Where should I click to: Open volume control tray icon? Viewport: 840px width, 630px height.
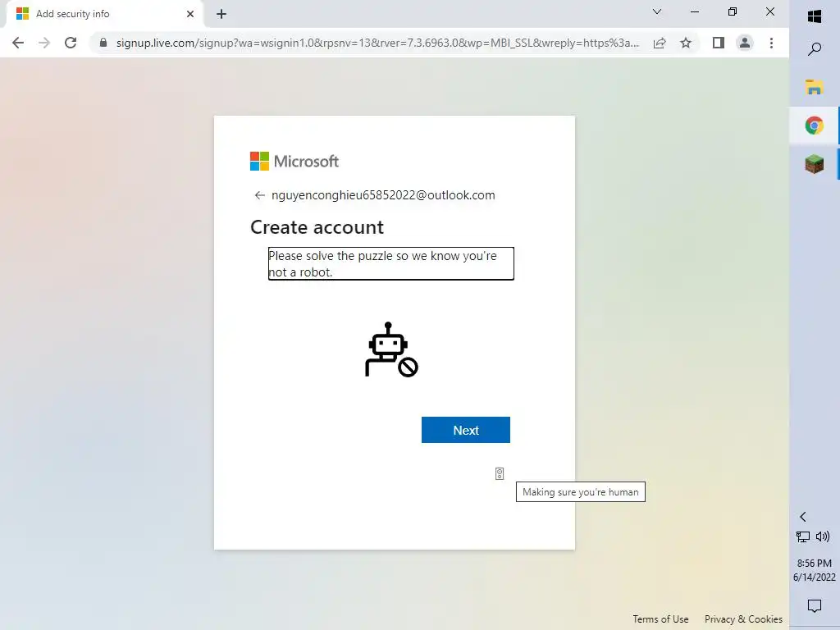[x=823, y=536]
